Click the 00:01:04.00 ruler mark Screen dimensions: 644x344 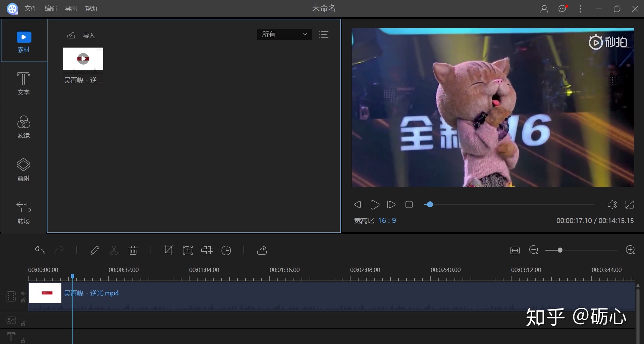coord(204,270)
